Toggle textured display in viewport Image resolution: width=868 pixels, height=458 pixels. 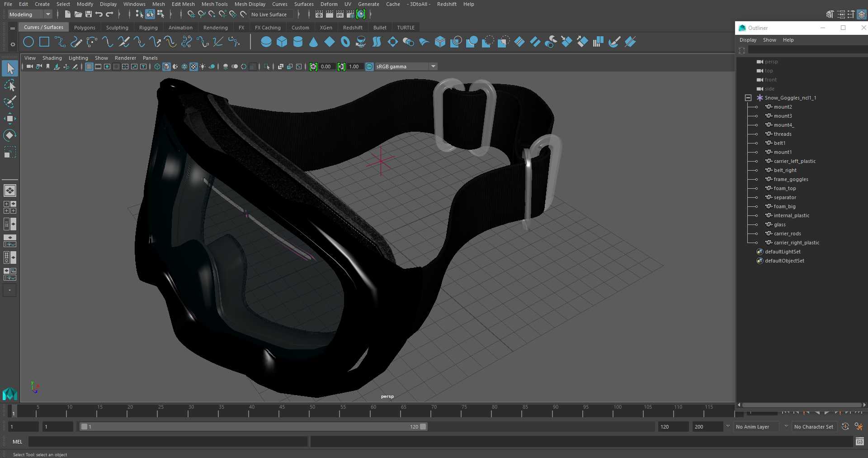pyautogui.click(x=193, y=67)
